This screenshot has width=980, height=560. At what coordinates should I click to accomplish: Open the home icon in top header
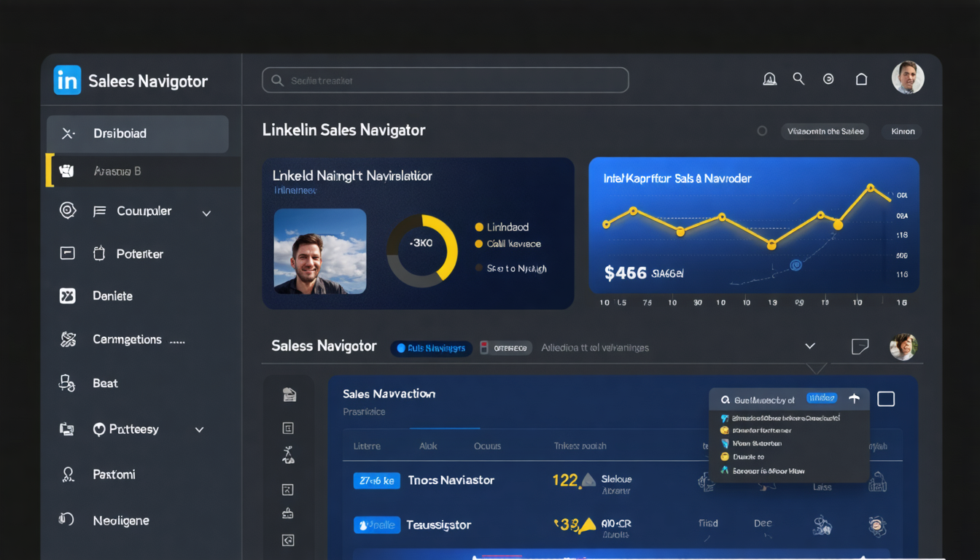coord(861,79)
